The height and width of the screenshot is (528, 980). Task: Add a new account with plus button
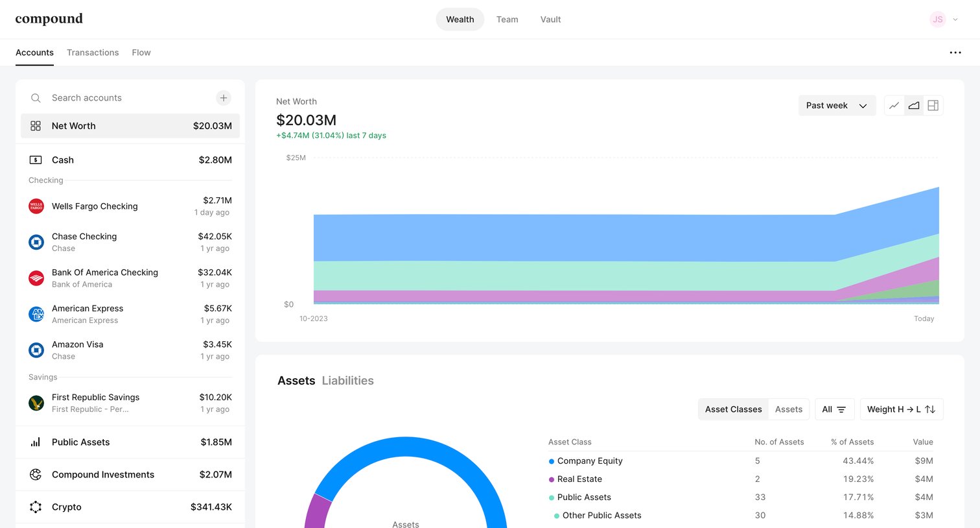(224, 98)
